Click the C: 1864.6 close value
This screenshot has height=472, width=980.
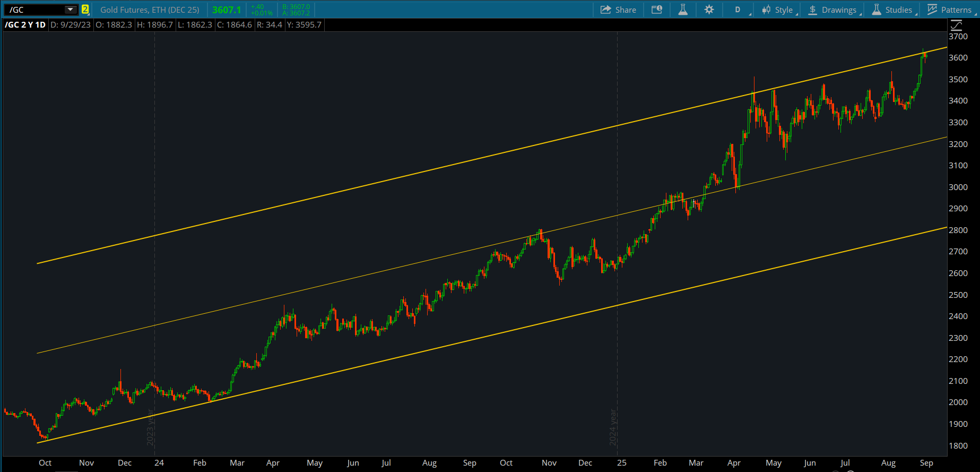[235, 24]
